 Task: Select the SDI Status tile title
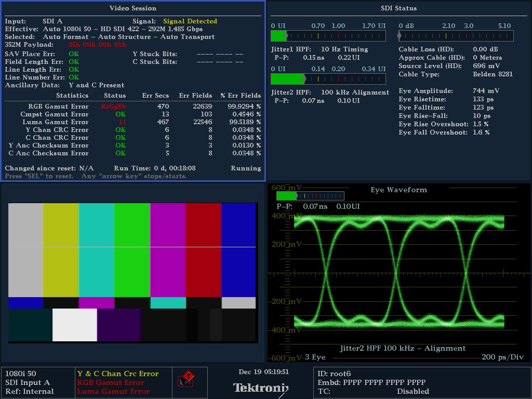[398, 8]
